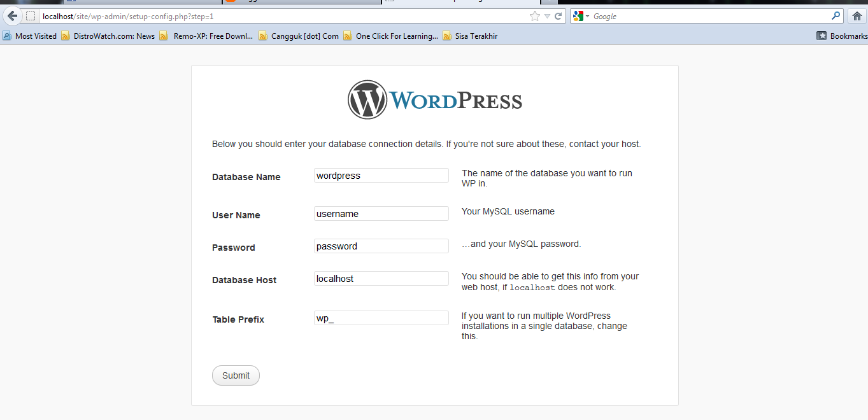This screenshot has width=868, height=420.
Task: Click the Table Prefix input field
Action: point(381,318)
